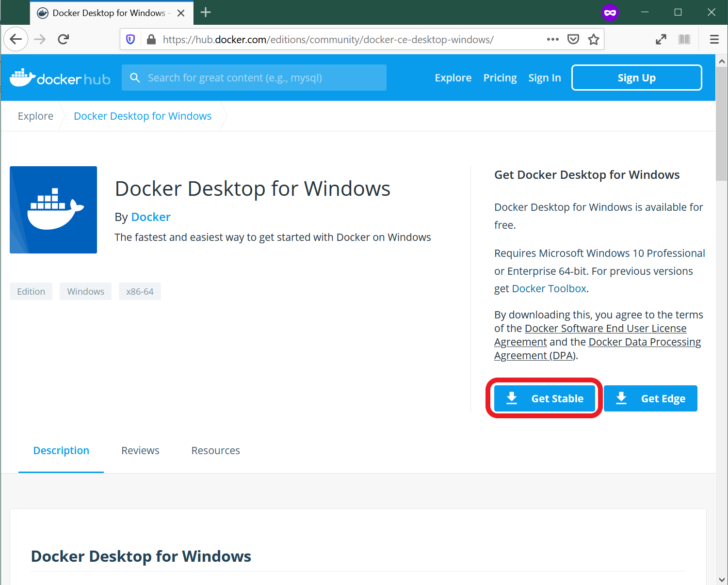Focus the Docker Hub search field

point(254,78)
